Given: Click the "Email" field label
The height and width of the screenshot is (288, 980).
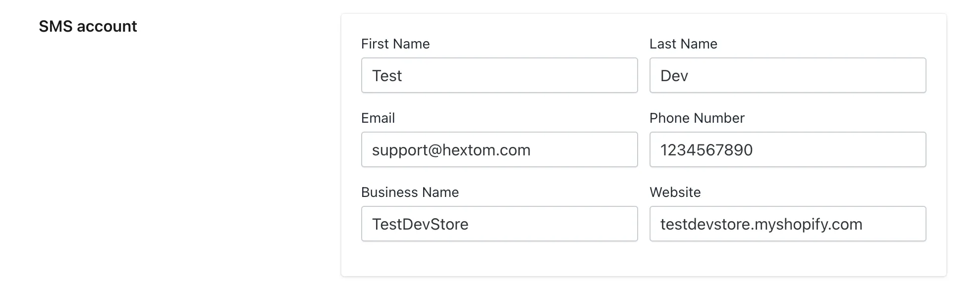Looking at the screenshot, I should 378,118.
